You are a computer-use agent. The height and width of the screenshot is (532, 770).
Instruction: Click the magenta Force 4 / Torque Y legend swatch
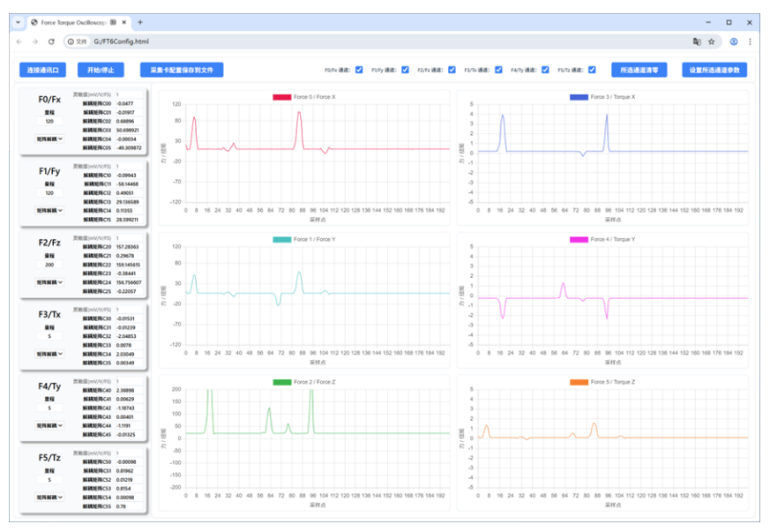pos(579,240)
